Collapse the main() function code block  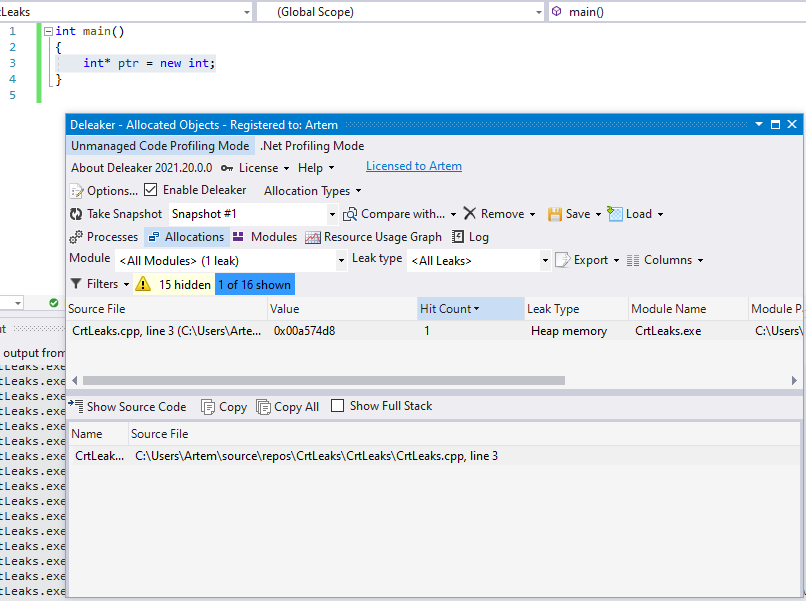pyautogui.click(x=47, y=31)
